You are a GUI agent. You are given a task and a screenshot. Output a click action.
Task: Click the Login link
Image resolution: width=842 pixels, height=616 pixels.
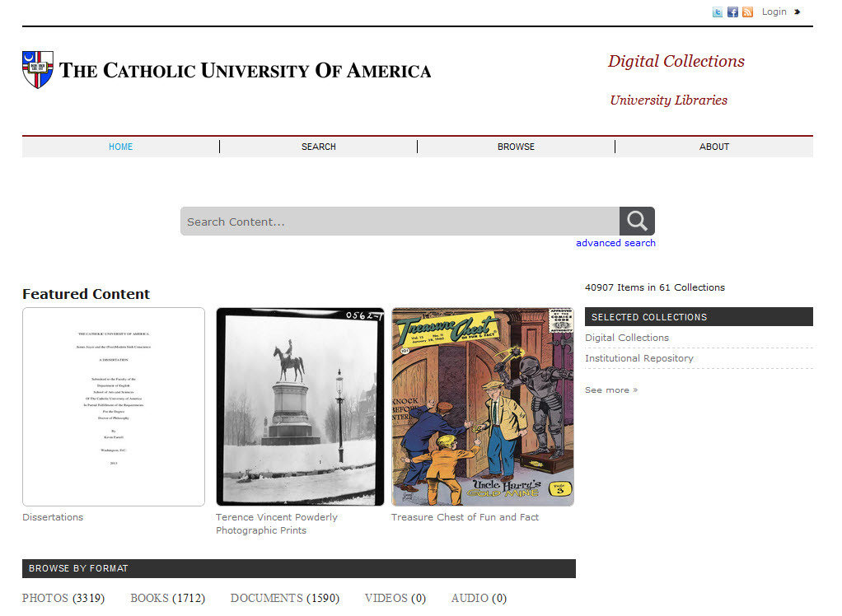pos(774,12)
